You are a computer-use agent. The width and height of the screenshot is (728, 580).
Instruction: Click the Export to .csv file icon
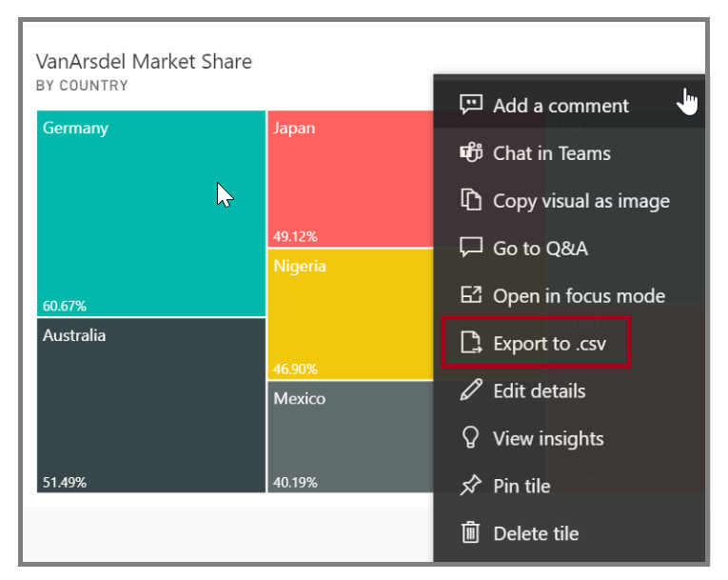click(x=471, y=343)
